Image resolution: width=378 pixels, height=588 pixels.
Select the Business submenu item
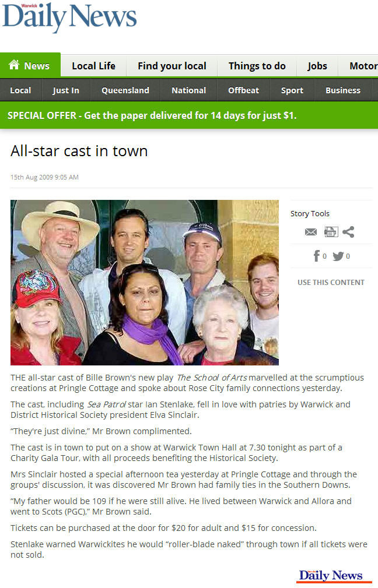coord(343,90)
